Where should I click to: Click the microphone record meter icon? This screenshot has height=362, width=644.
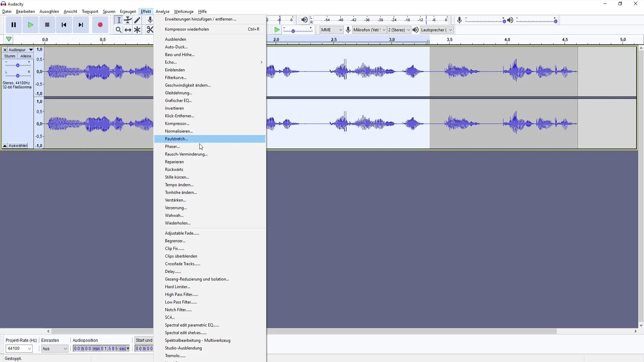150,20
